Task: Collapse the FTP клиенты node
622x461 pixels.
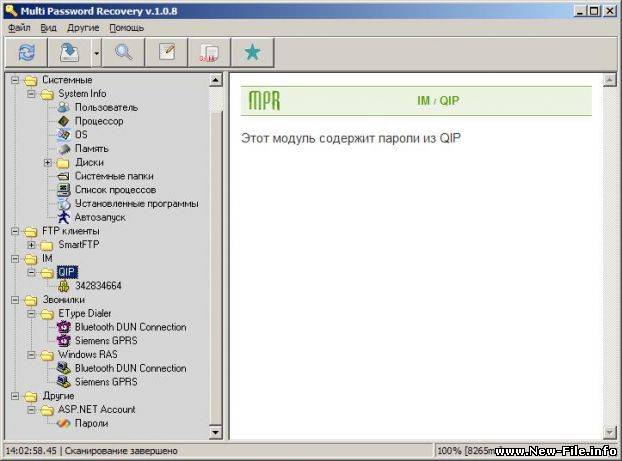Action: 15,231
